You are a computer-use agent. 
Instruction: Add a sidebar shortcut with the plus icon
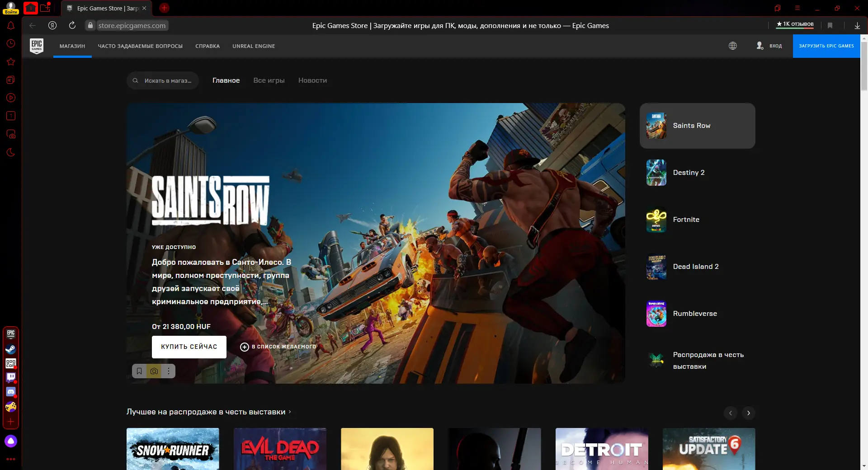click(11, 421)
